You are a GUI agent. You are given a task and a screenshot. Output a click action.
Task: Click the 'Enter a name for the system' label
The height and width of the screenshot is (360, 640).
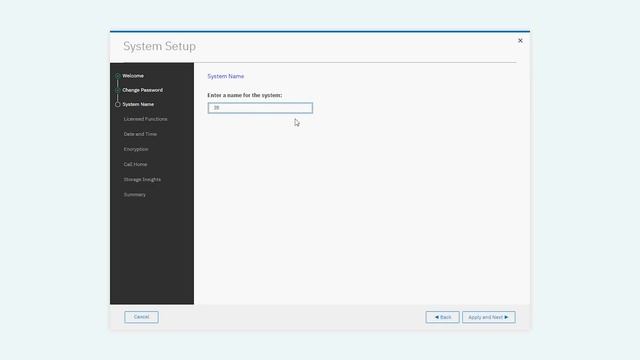tap(244, 95)
